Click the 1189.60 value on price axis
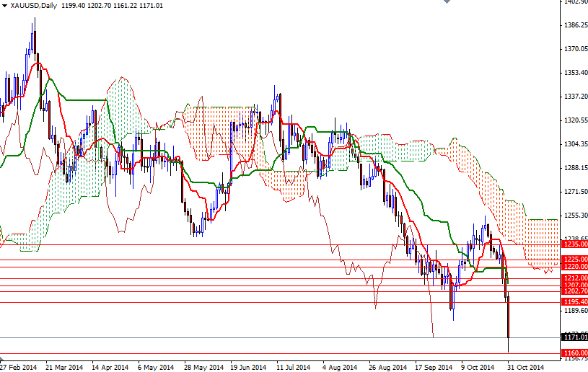 click(574, 311)
